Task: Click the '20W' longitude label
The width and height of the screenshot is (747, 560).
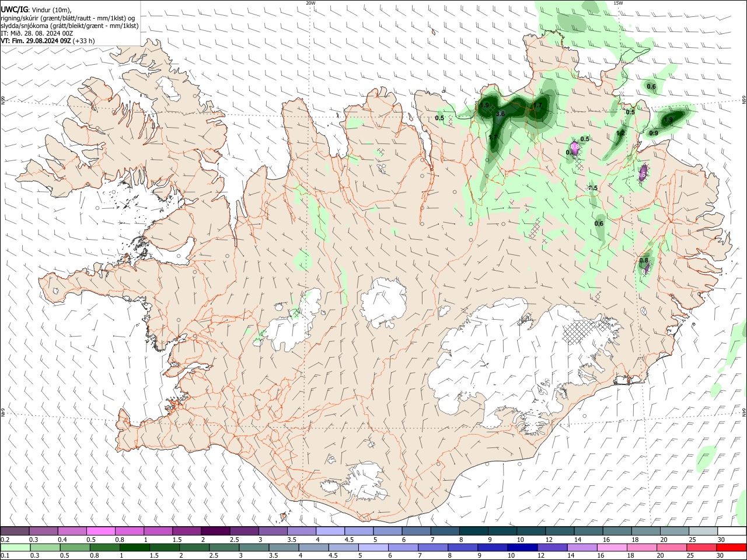Action: (x=311, y=3)
